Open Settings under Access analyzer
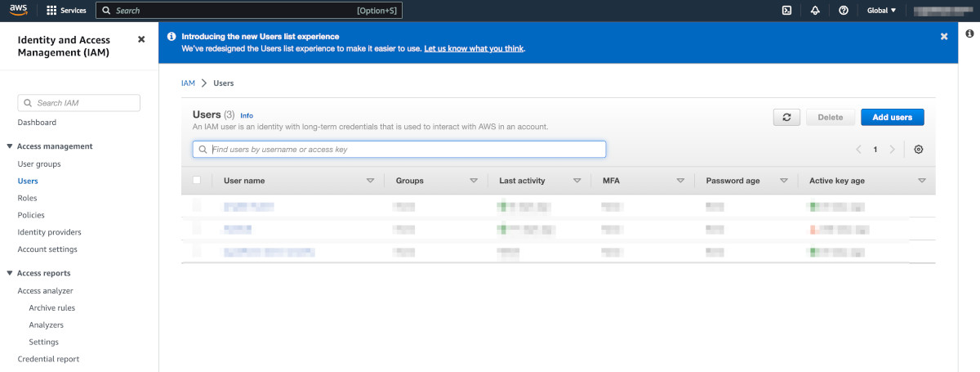Screen dimensions: 980x372 43,343
